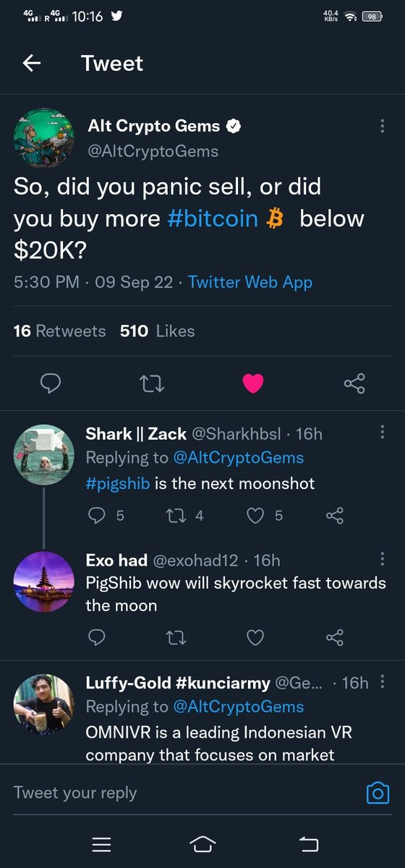This screenshot has height=868, width=405.
Task: Open Shark || Zack reply's overflow menu
Action: pos(382,433)
